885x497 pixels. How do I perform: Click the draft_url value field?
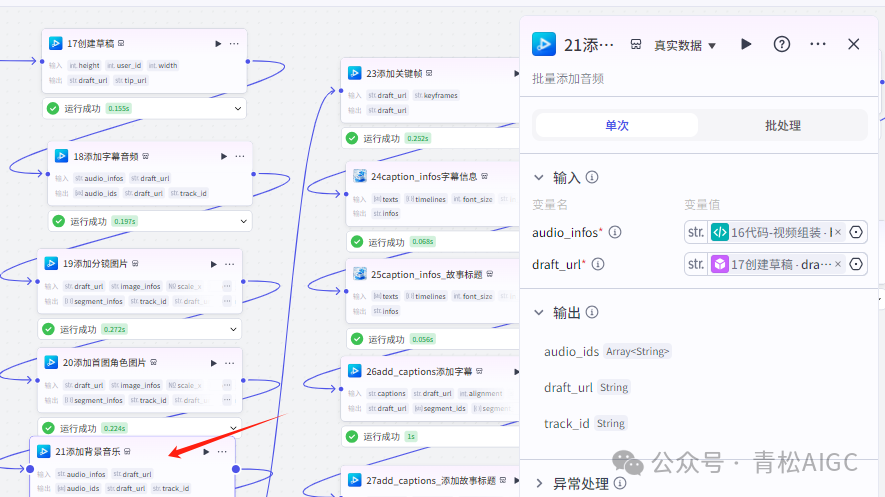[x=776, y=264]
